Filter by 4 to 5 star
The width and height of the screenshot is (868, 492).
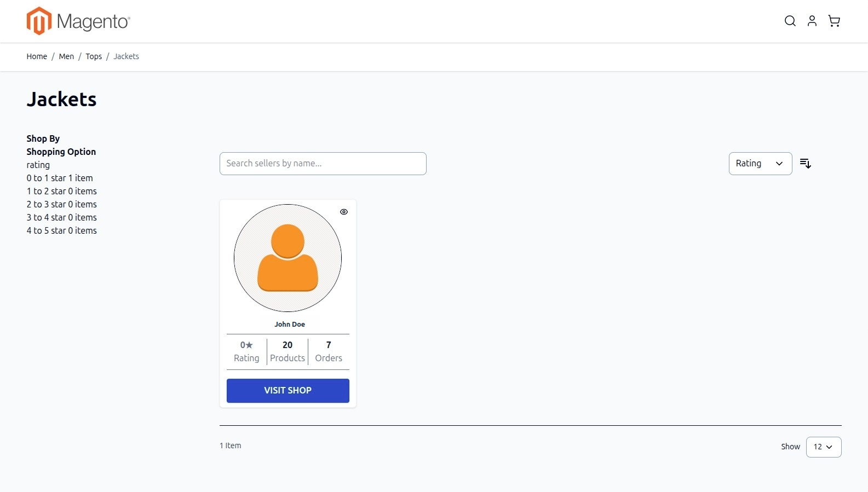61,230
